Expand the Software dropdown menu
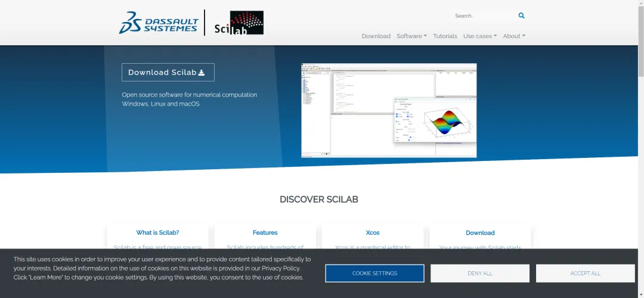The height and width of the screenshot is (298, 644). coord(411,36)
